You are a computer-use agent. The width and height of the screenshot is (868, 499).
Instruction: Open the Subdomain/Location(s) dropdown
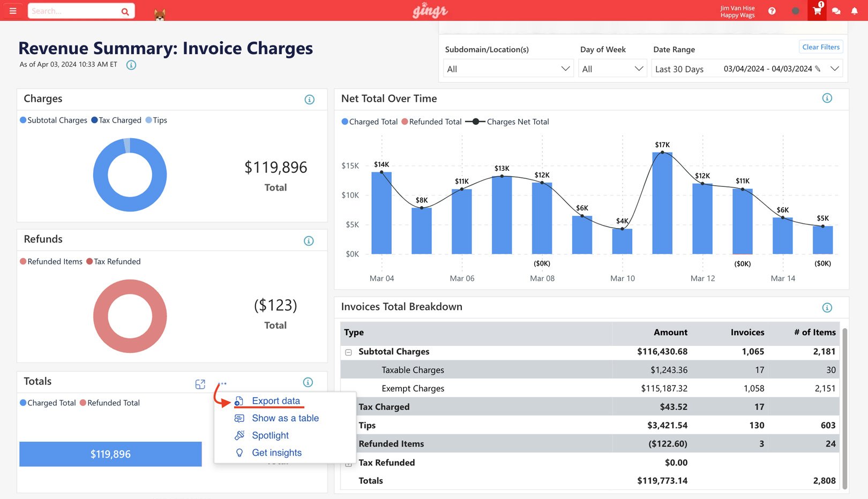[x=507, y=68]
